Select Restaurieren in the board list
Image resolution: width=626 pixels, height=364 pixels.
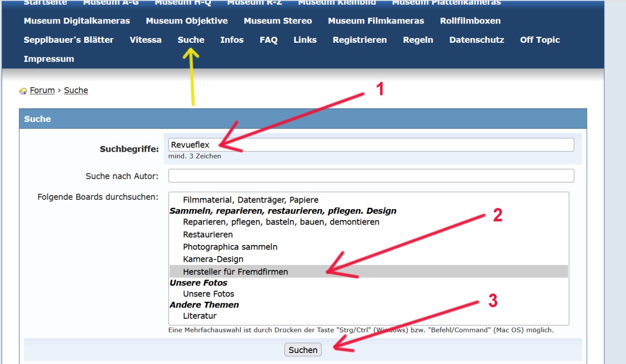point(208,235)
